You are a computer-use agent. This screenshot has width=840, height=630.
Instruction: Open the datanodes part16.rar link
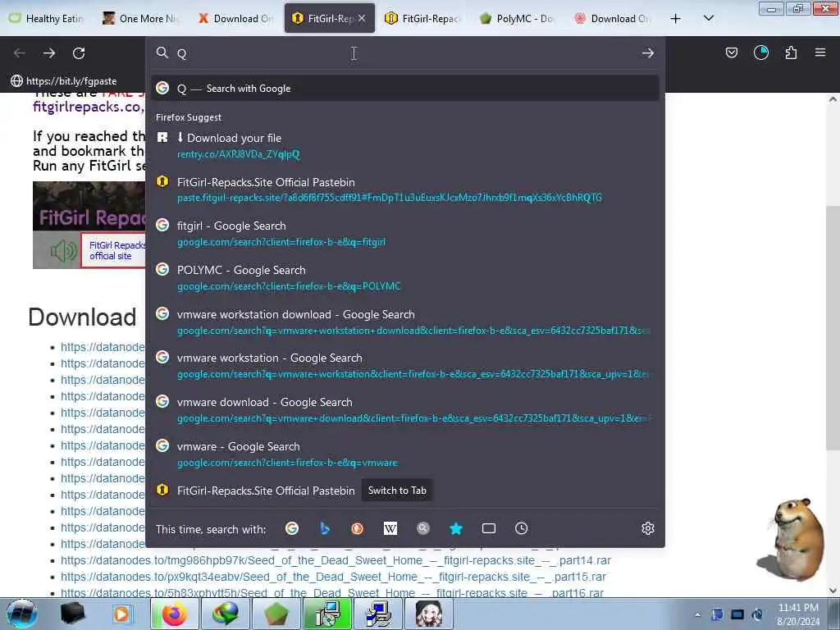(332, 593)
